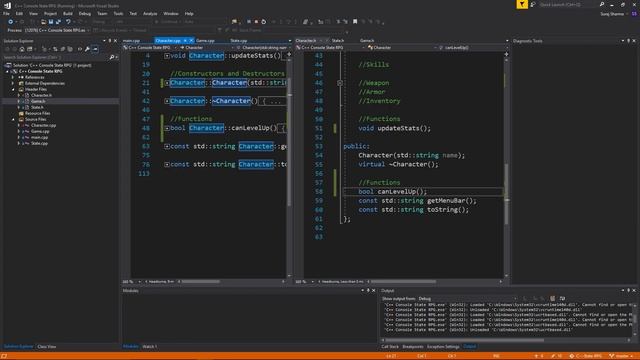Click the View Code icon in Solution Explorer
The width and height of the screenshot is (640, 360).
click(80, 49)
